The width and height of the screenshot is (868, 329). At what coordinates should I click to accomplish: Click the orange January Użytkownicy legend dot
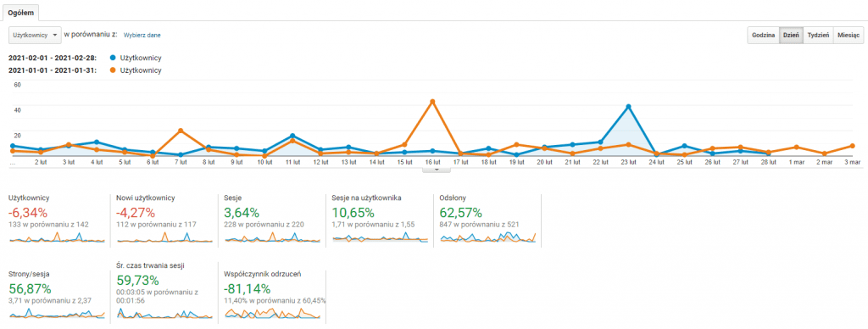114,70
